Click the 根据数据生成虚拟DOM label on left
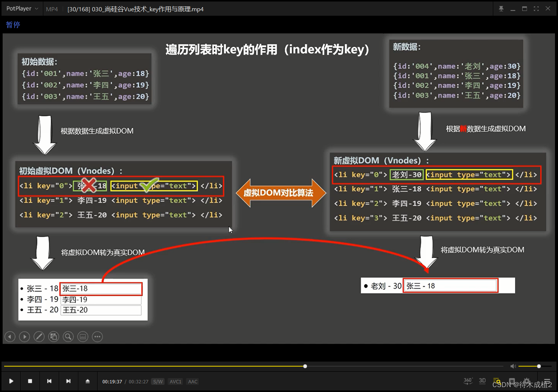The width and height of the screenshot is (558, 392). pyautogui.click(x=97, y=131)
